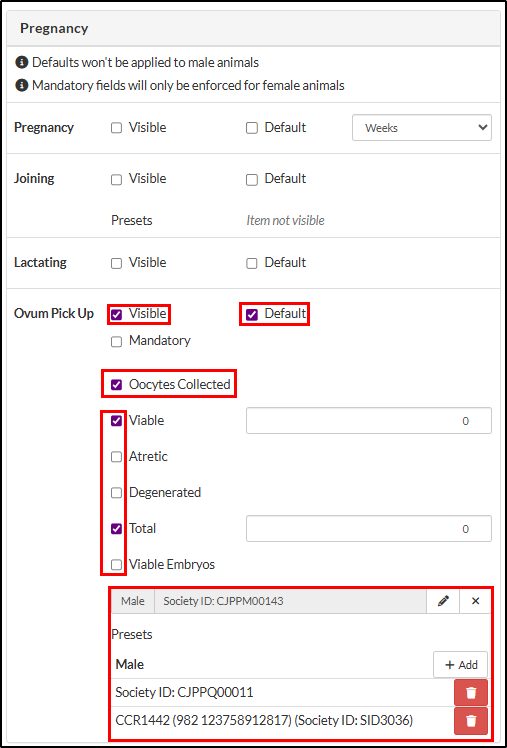The image size is (507, 748).
Task: Open the Weeks pregnancy unit dropdown
Action: coord(422,127)
